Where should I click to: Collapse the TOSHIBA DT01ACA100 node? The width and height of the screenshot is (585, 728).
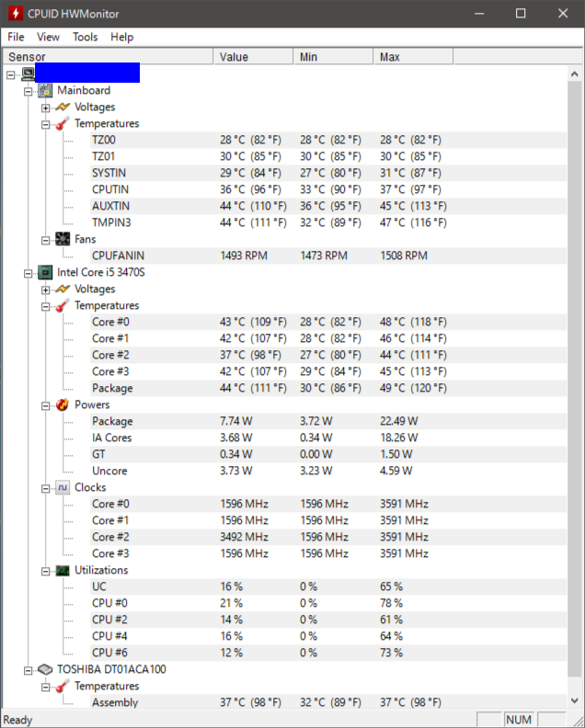29,670
